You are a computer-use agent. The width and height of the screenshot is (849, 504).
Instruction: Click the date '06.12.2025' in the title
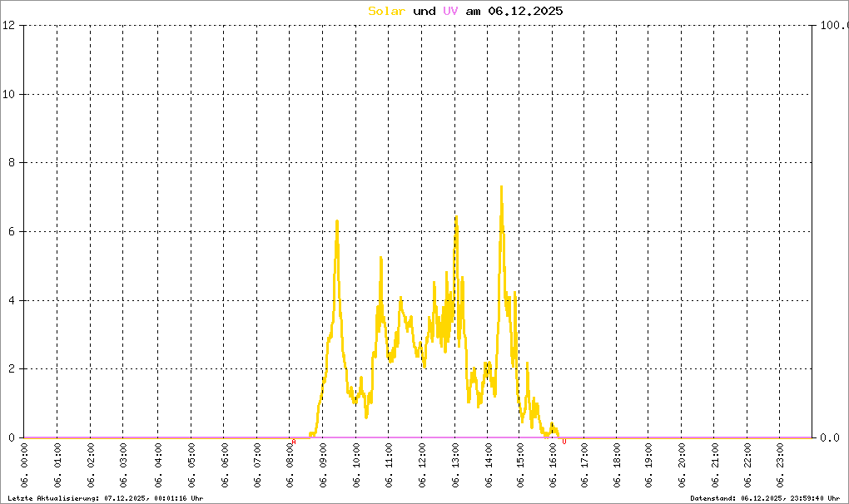525,11
